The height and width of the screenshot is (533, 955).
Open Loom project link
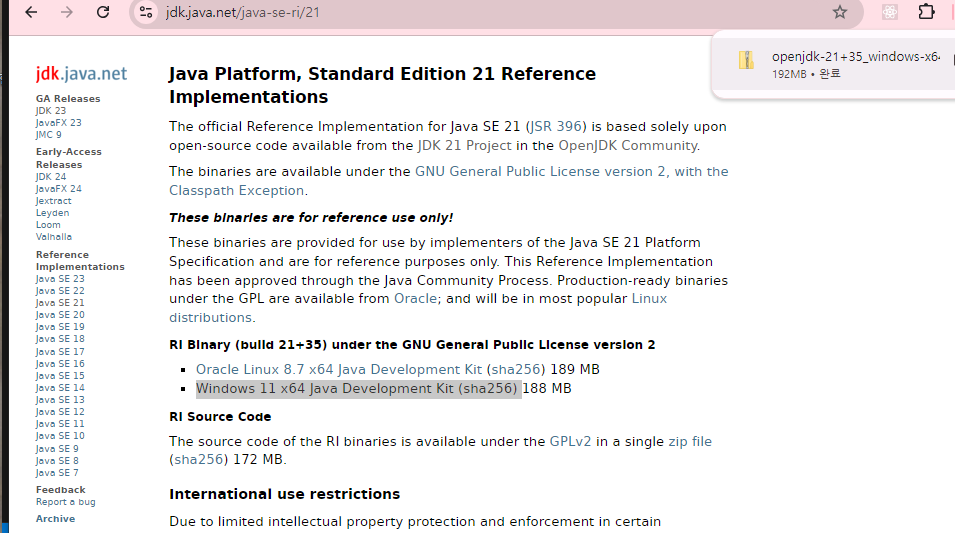point(48,225)
